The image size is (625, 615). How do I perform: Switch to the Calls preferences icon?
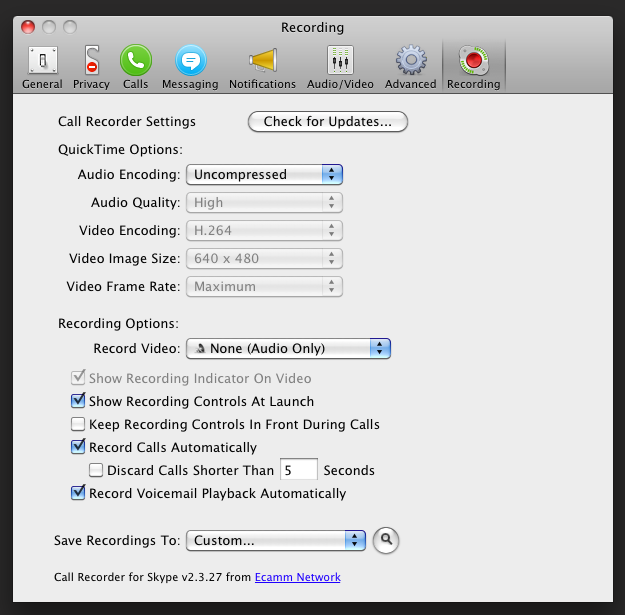pos(136,67)
